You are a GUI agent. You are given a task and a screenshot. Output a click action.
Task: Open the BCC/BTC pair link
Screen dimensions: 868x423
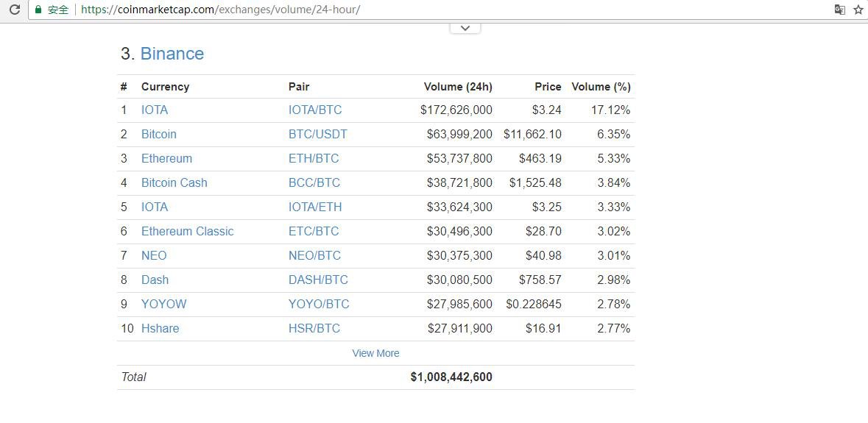coord(314,183)
